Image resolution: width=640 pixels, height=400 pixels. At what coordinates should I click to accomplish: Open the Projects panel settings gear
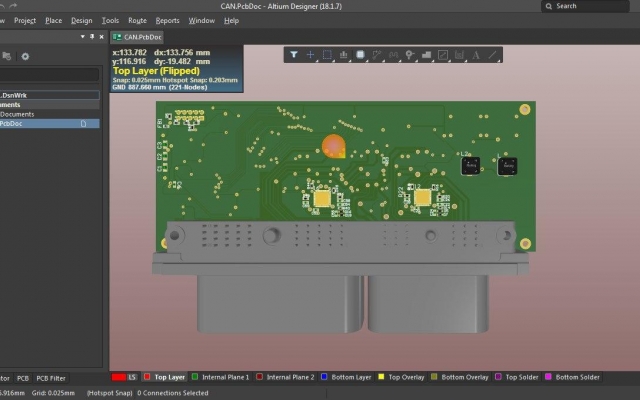point(25,56)
